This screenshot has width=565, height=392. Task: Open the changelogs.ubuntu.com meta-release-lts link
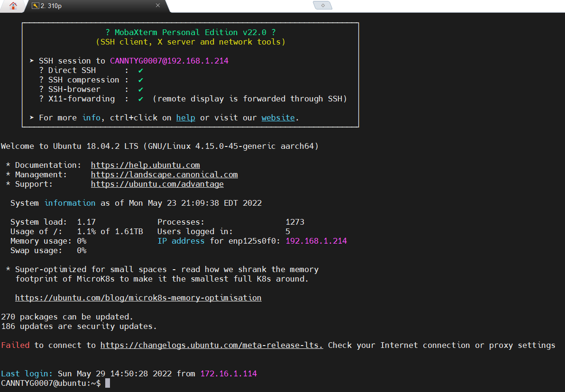point(211,345)
